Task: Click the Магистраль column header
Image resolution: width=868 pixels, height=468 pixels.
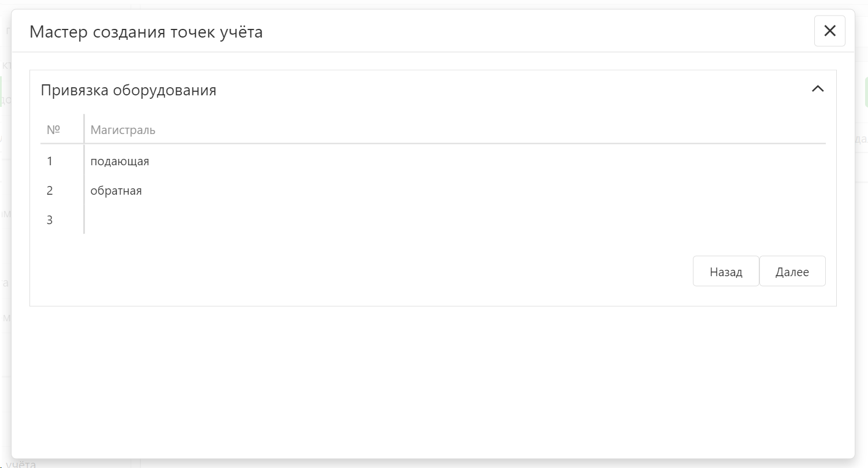Action: tap(123, 129)
